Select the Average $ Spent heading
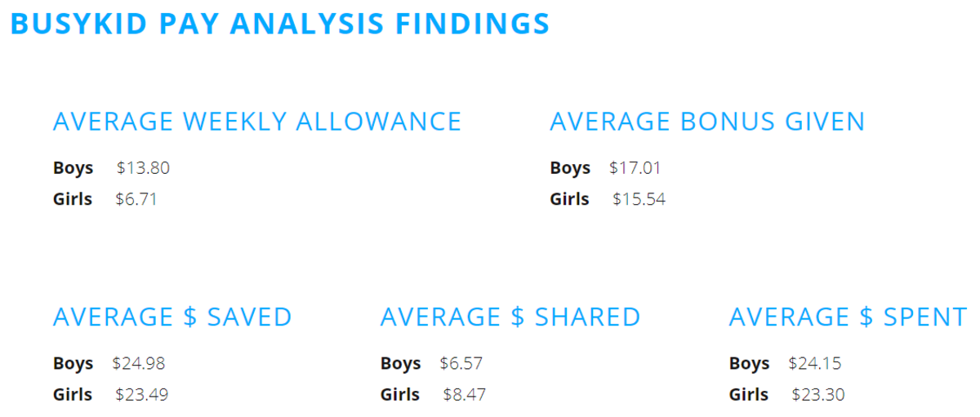This screenshot has height=417, width=980. click(x=848, y=317)
